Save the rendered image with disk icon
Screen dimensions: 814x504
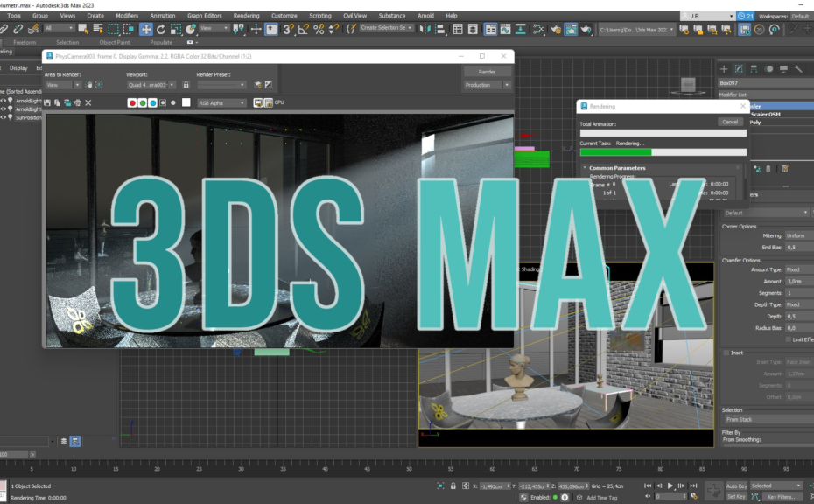coord(47,102)
